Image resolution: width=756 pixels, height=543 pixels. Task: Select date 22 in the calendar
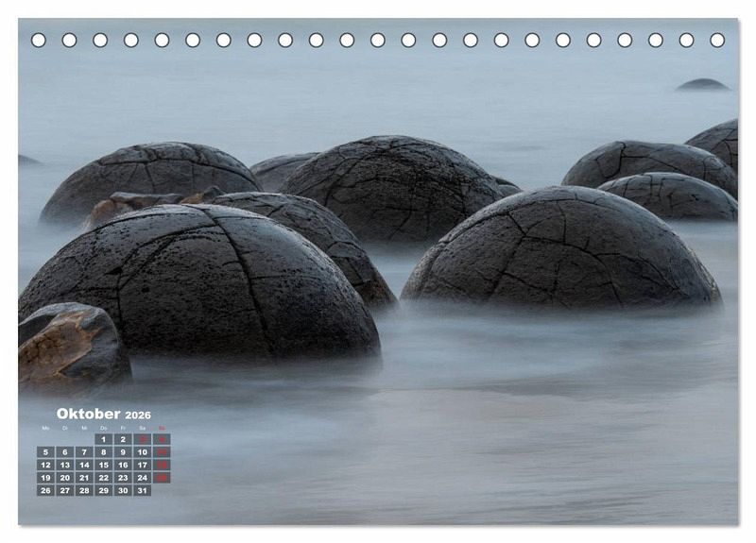coord(103,478)
